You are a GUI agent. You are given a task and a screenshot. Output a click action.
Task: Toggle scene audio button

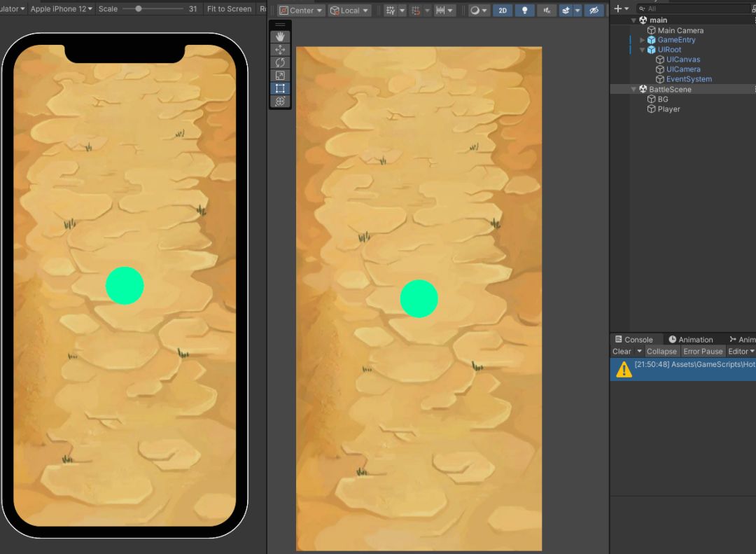click(547, 10)
